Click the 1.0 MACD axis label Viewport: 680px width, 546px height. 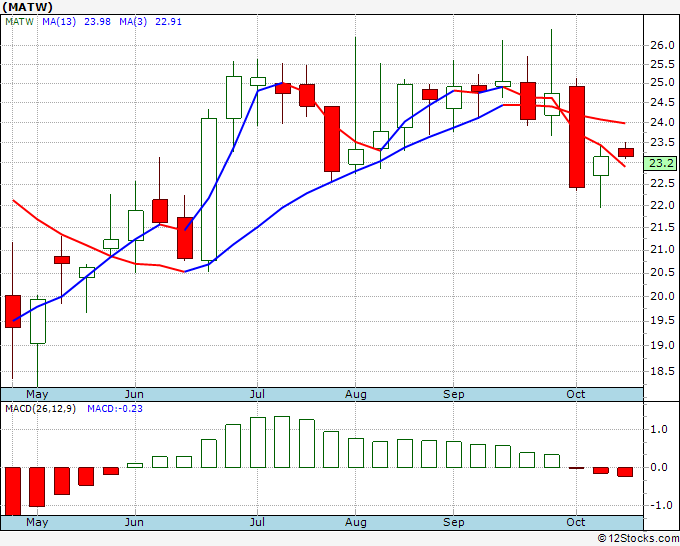click(x=659, y=429)
